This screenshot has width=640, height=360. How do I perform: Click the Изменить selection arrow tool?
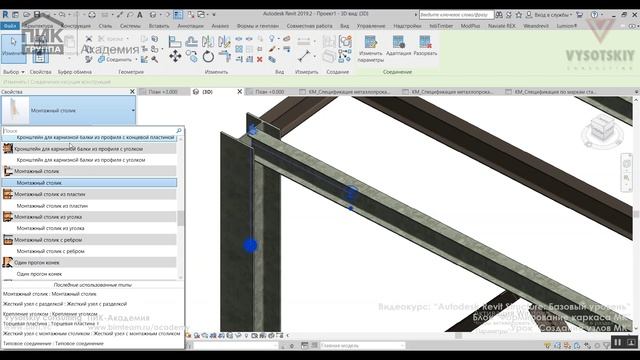click(x=13, y=48)
